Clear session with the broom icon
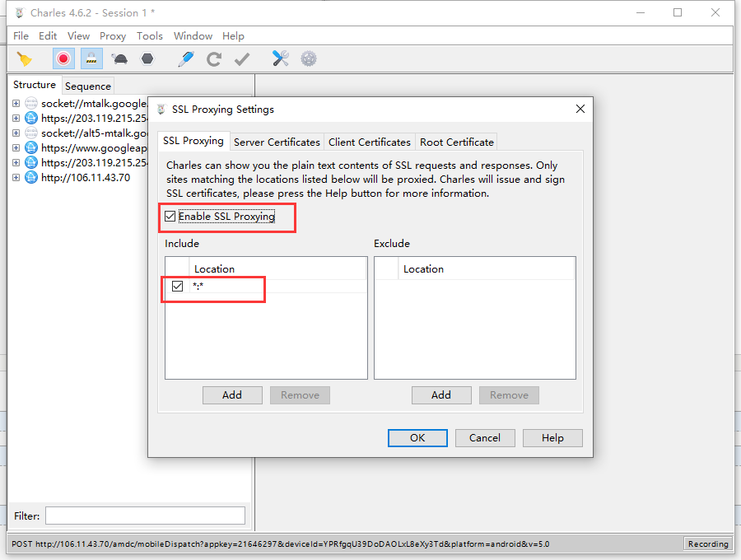Image resolution: width=741 pixels, height=560 pixels. [25, 59]
